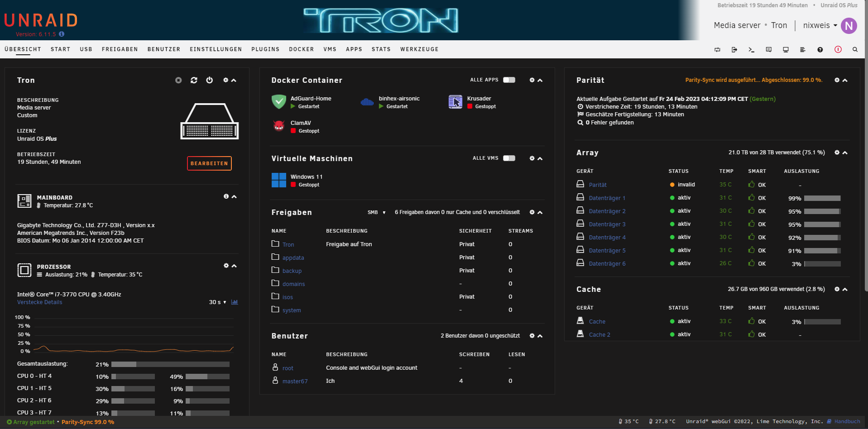Open the Parität panel settings gear

click(x=837, y=80)
